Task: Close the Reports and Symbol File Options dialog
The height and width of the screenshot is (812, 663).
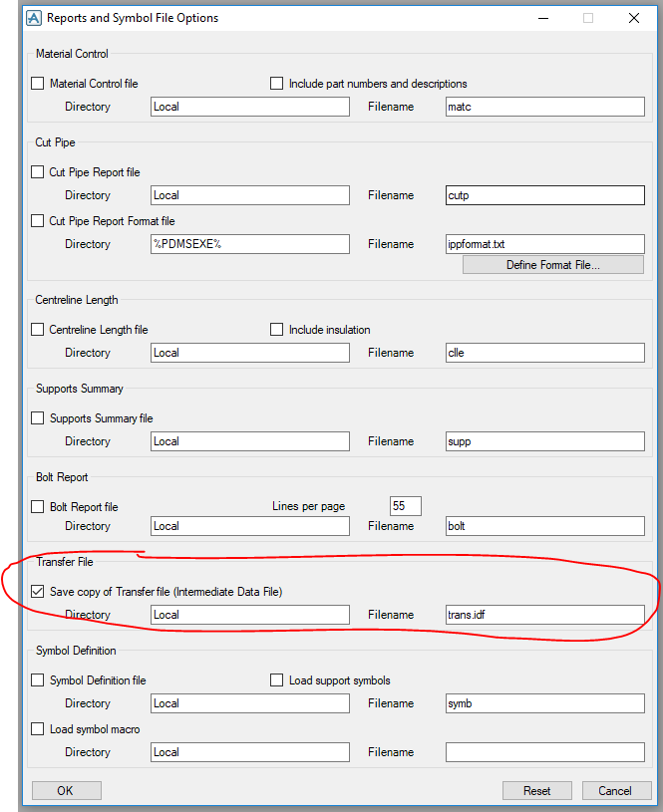Action: pos(634,18)
